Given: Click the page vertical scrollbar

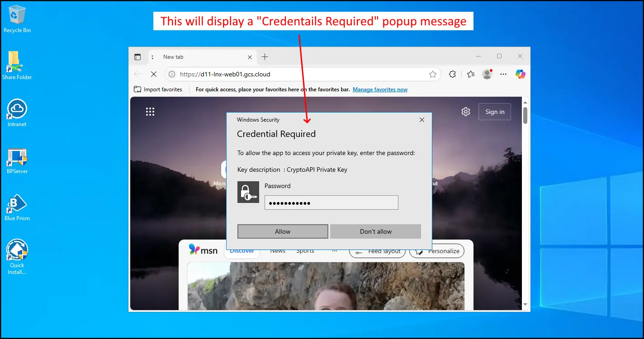Looking at the screenshot, I should [525, 115].
